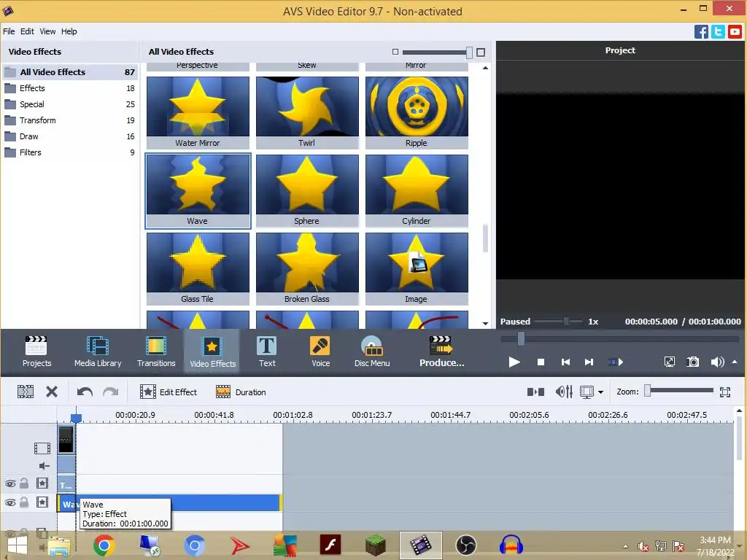Click the small thumbnails size icon
The image size is (747, 560).
click(395, 52)
